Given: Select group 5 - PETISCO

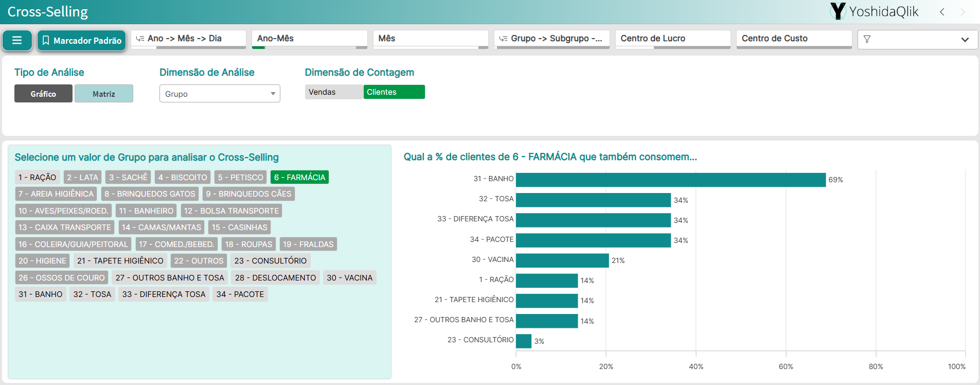Looking at the screenshot, I should click(x=240, y=177).
